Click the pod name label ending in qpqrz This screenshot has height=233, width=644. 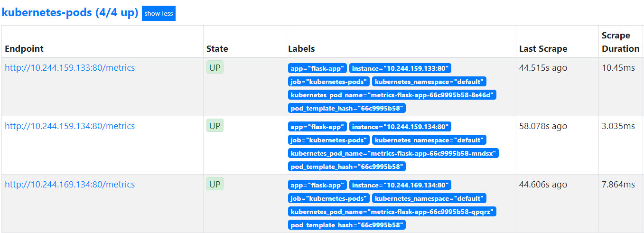pyautogui.click(x=392, y=212)
